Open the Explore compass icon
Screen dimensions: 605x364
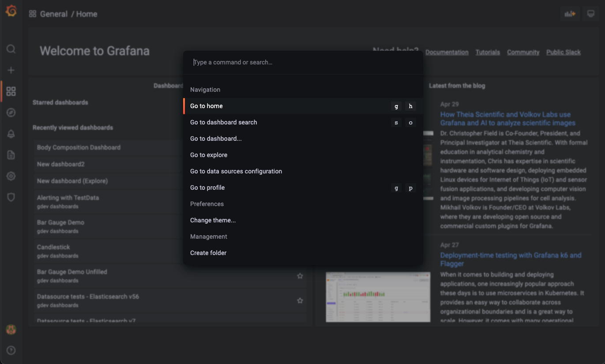point(11,113)
